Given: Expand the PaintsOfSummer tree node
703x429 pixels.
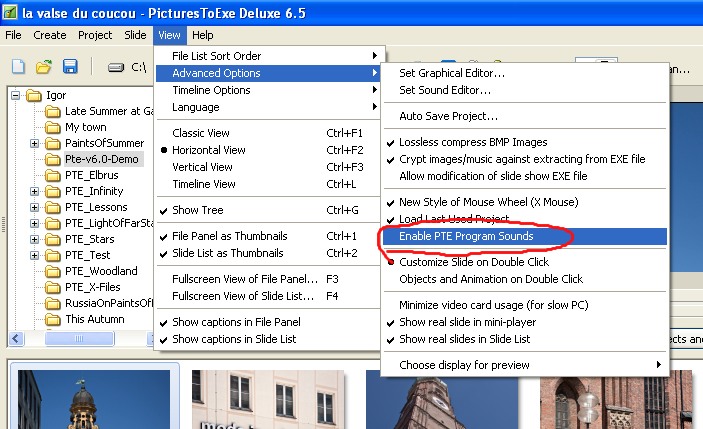Looking at the screenshot, I should click(x=35, y=143).
